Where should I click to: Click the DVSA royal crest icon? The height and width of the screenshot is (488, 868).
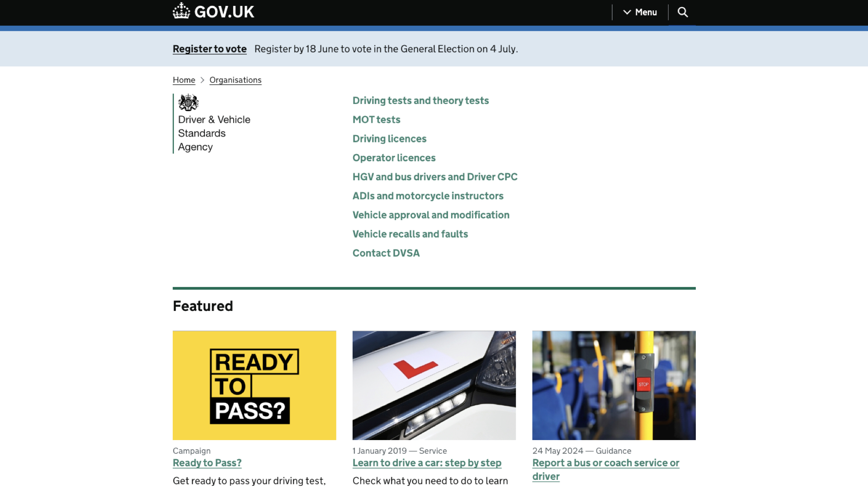[188, 103]
